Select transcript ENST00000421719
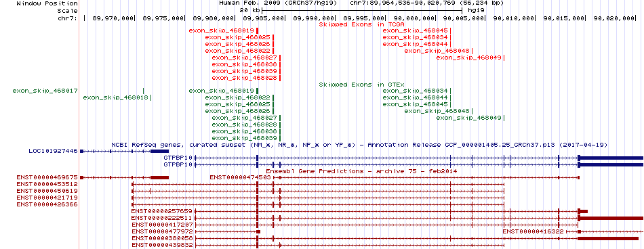This screenshot has width=644, height=249. coord(47,198)
